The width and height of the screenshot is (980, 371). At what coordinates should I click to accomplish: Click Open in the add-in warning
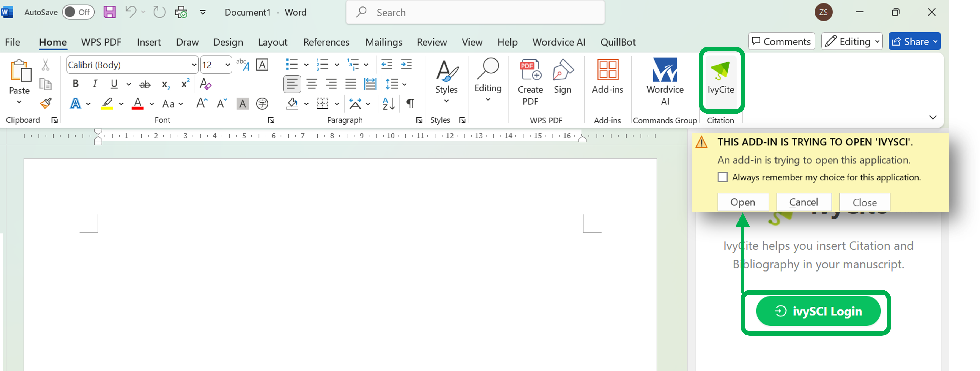point(743,202)
